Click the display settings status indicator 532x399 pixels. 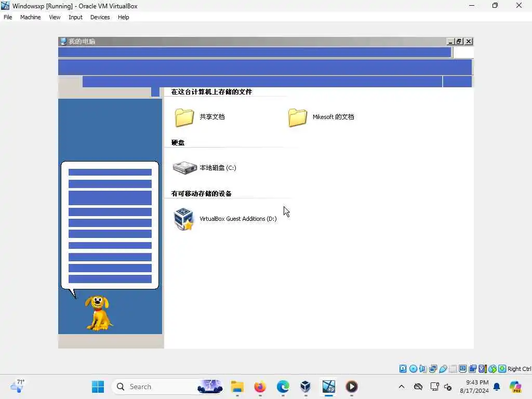[462, 369]
